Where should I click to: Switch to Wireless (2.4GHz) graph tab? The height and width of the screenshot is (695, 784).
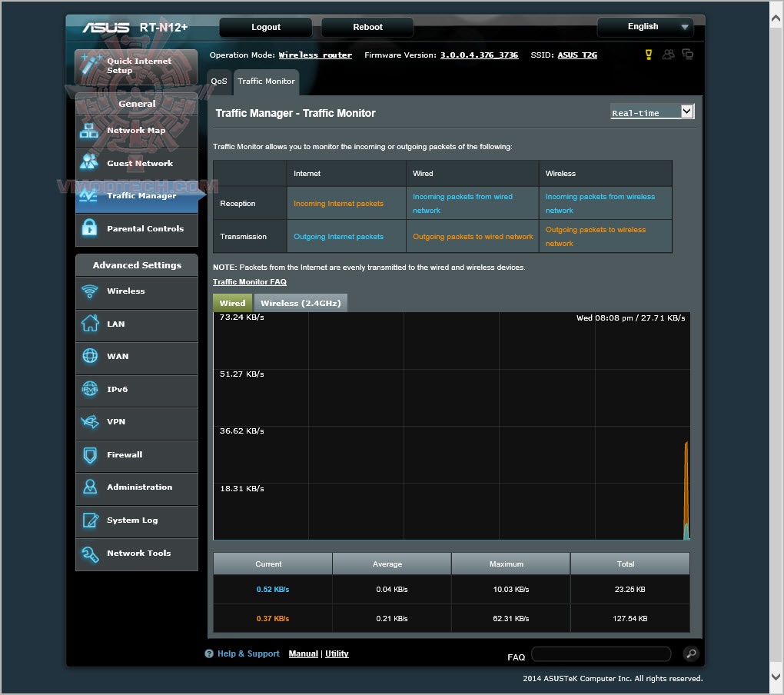(x=301, y=303)
